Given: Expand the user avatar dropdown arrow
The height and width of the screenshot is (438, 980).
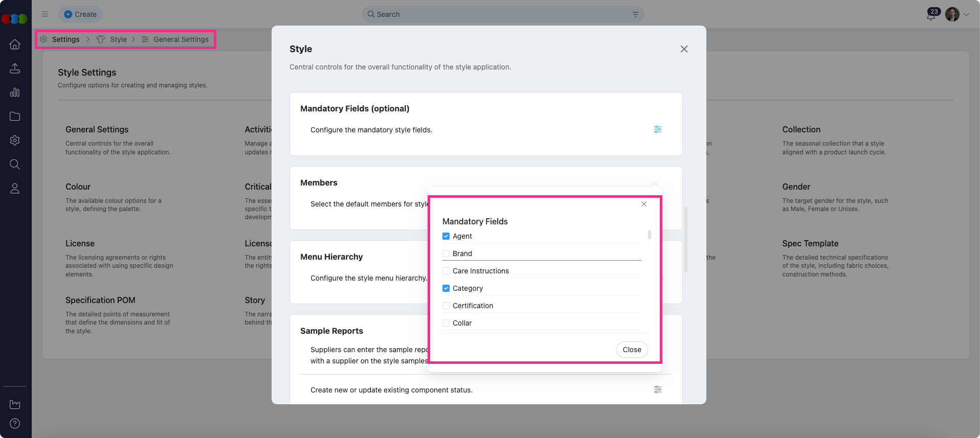Looking at the screenshot, I should click(x=966, y=15).
